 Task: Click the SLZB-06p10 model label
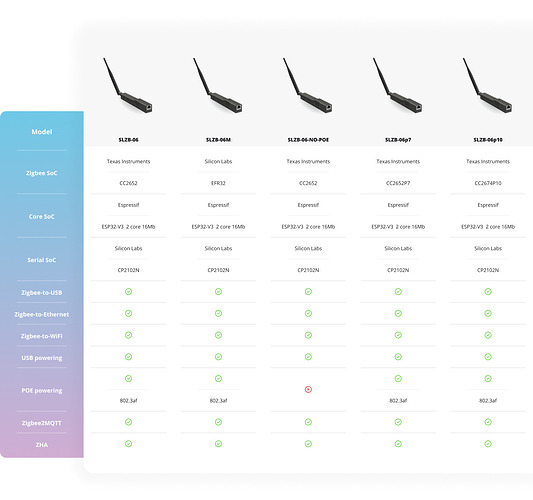coord(488,140)
